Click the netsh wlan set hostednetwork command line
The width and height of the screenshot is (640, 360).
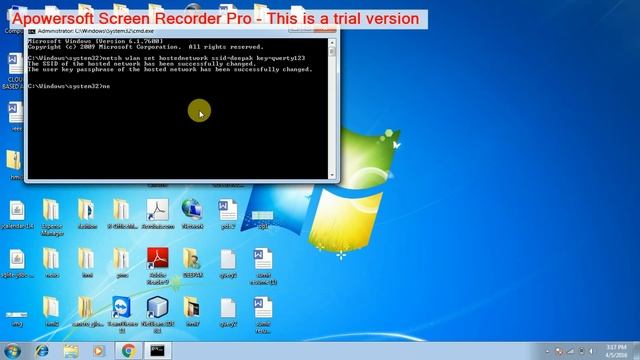[x=167, y=58]
